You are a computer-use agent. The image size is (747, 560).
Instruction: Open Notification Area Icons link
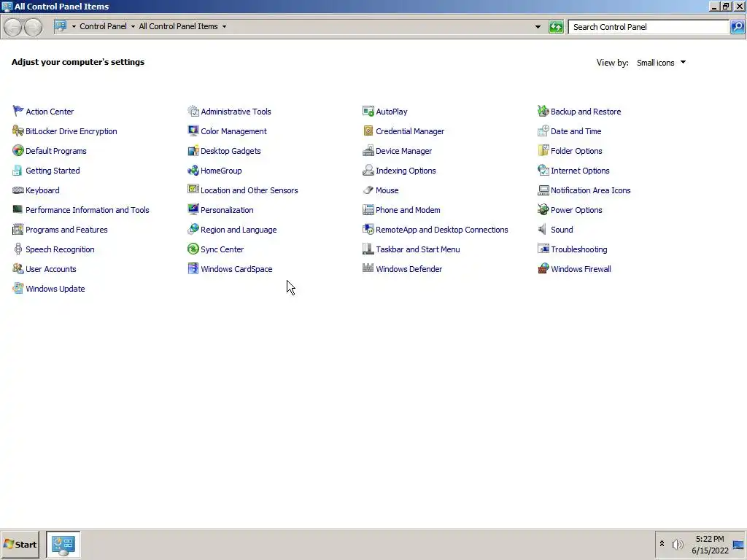click(x=591, y=190)
